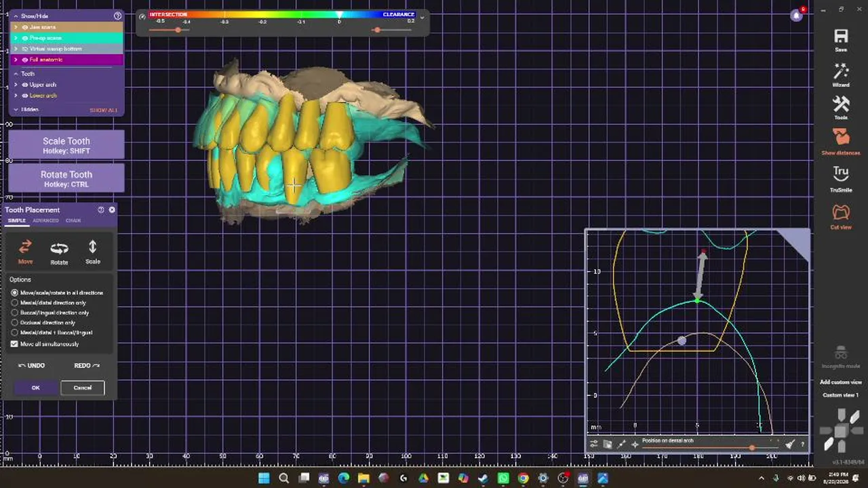Select the Scale tool in Tooth Placement

point(93,247)
